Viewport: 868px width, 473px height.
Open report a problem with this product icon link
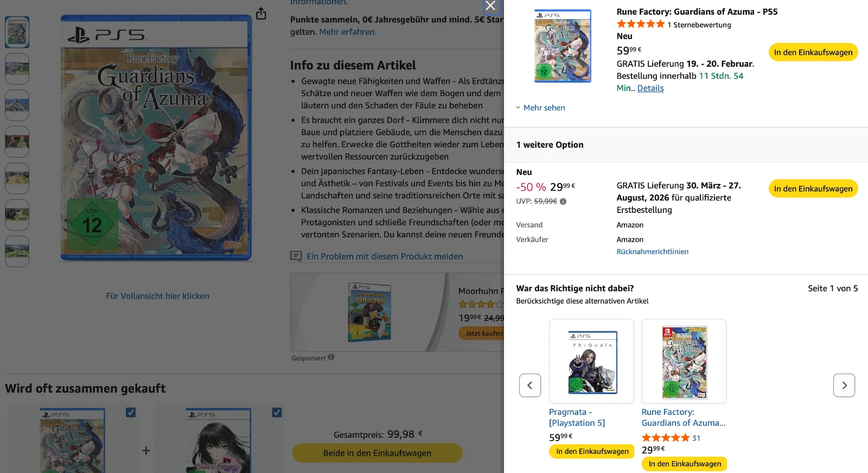point(296,256)
